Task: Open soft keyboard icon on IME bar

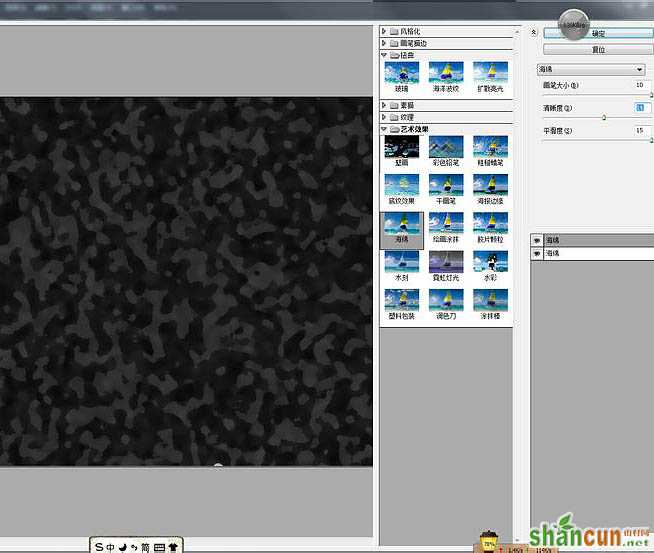Action: (x=159, y=547)
